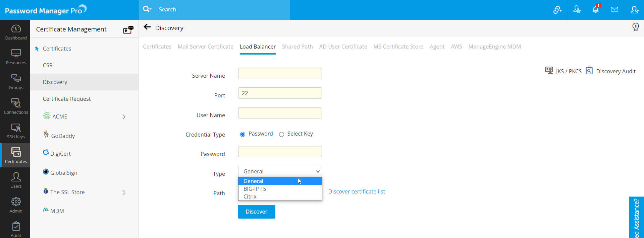The width and height of the screenshot is (644, 238).
Task: Click the Port field showing 22
Action: coord(280,93)
